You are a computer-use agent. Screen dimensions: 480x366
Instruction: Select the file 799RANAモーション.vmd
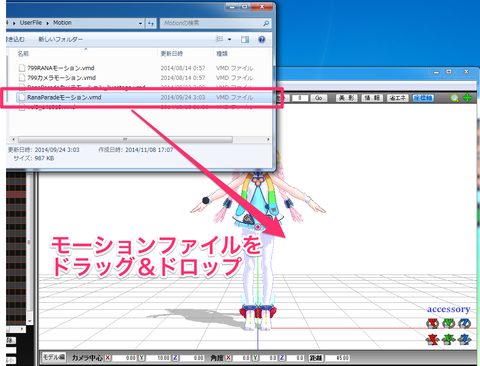point(61,68)
